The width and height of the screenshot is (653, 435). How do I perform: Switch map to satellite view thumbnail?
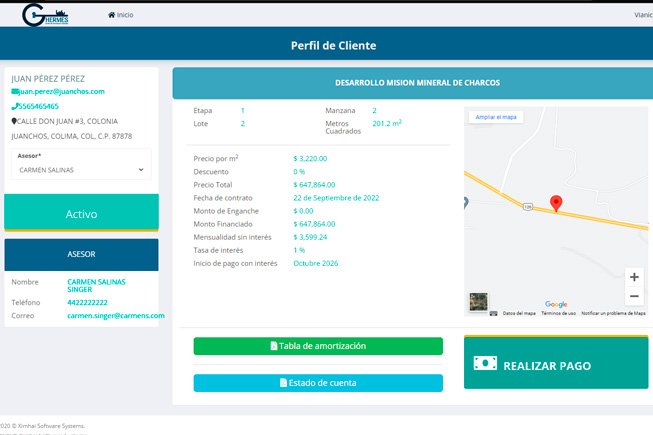coord(479,302)
